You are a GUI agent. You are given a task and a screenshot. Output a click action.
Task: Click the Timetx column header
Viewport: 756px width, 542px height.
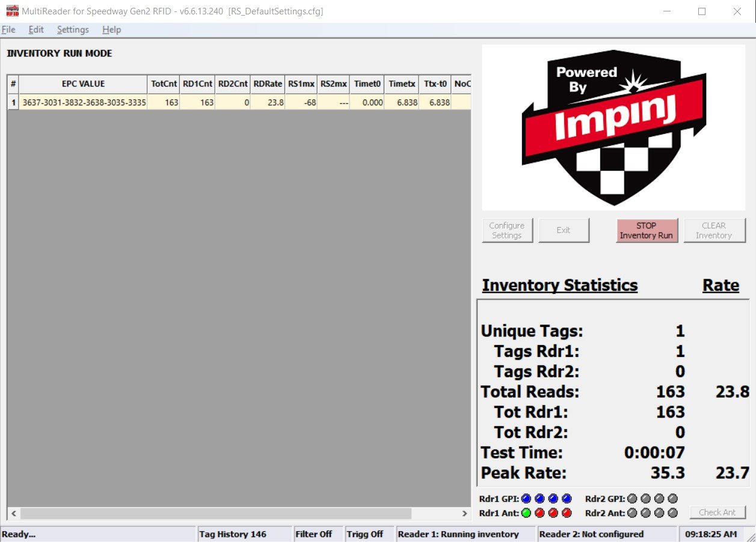coord(402,84)
